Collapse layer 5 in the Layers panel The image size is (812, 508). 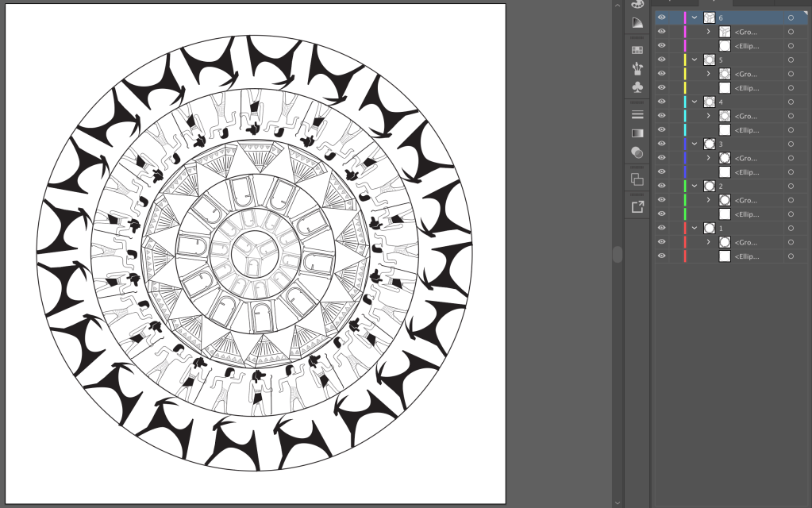tap(695, 60)
